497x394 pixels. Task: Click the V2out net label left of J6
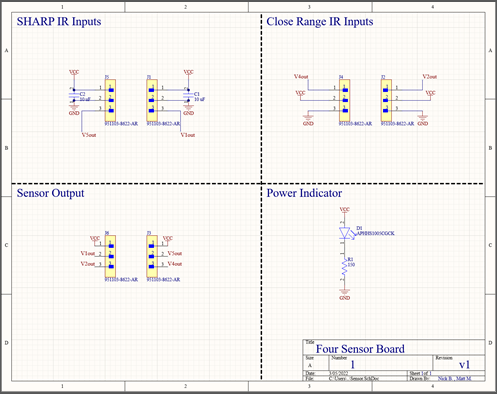(88, 264)
